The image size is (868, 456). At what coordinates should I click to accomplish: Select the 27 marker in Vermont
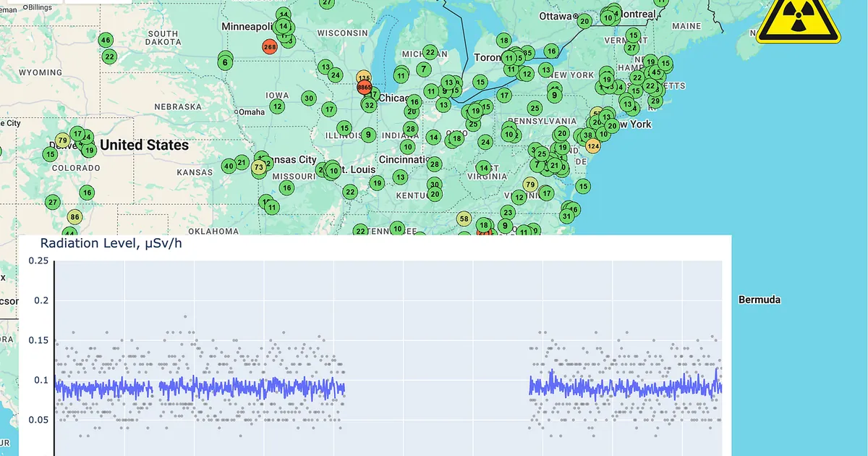click(631, 48)
